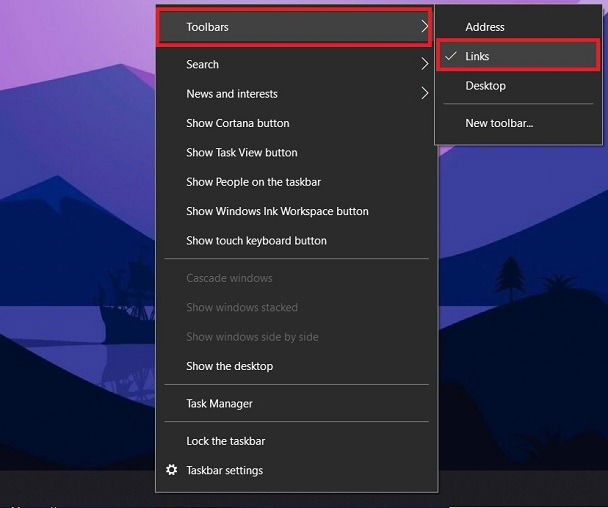Open the Toolbars submenu entry
The width and height of the screenshot is (608, 508).
pyautogui.click(x=294, y=27)
